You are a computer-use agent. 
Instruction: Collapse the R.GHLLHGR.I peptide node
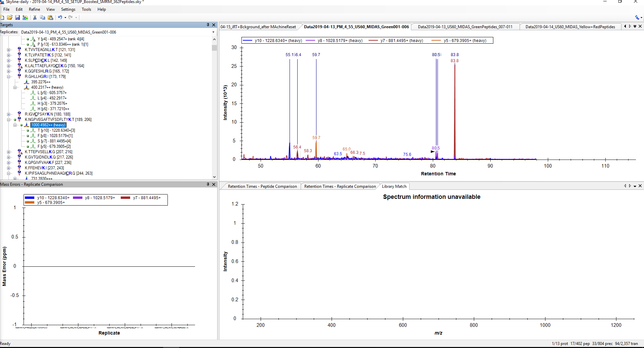click(x=9, y=77)
